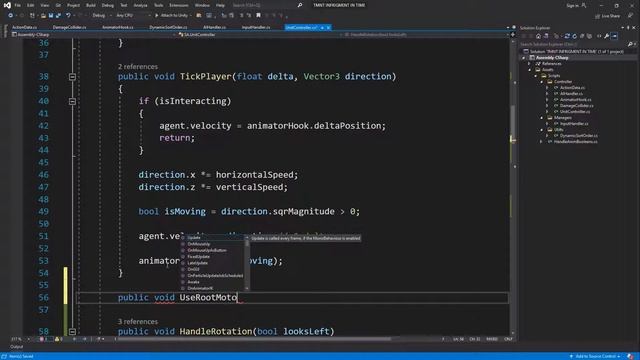Click the editor horizontal scrollbar
Viewport: 640px width, 360px height.
[253, 339]
